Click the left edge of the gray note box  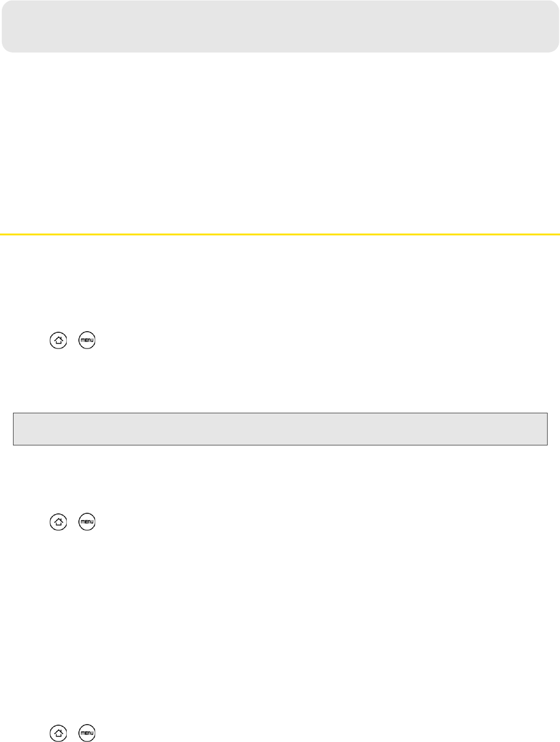point(15,429)
